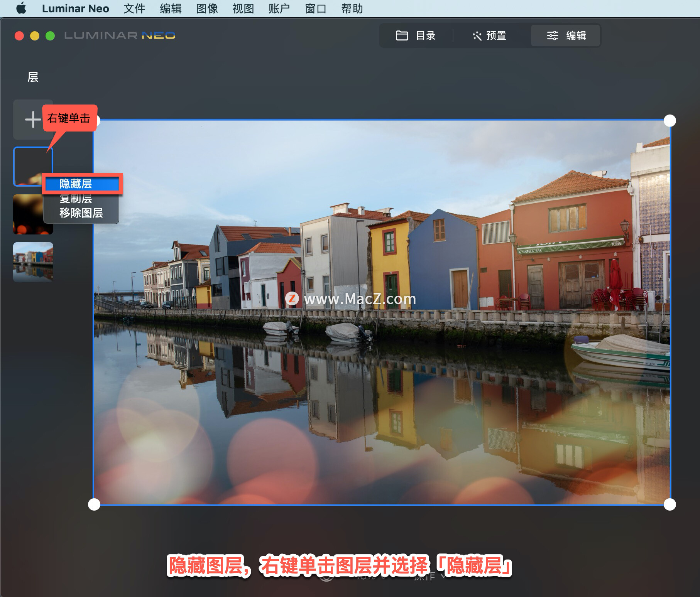Click the bottom-left transform handle
This screenshot has width=700, height=597.
[x=94, y=504]
